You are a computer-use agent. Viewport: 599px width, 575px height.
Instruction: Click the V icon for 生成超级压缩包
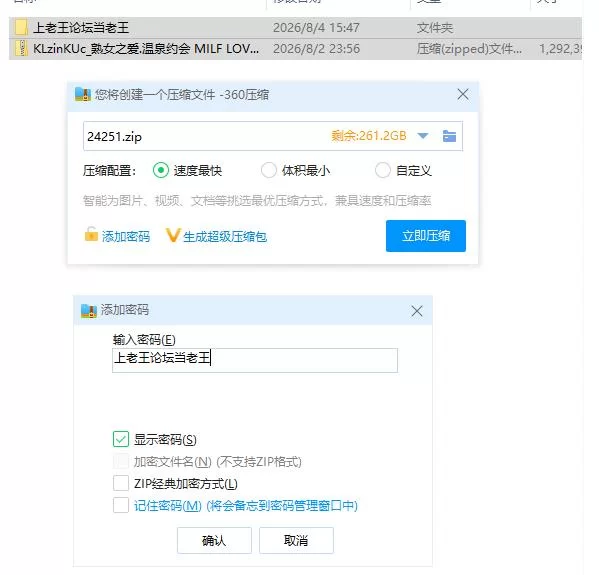173,235
